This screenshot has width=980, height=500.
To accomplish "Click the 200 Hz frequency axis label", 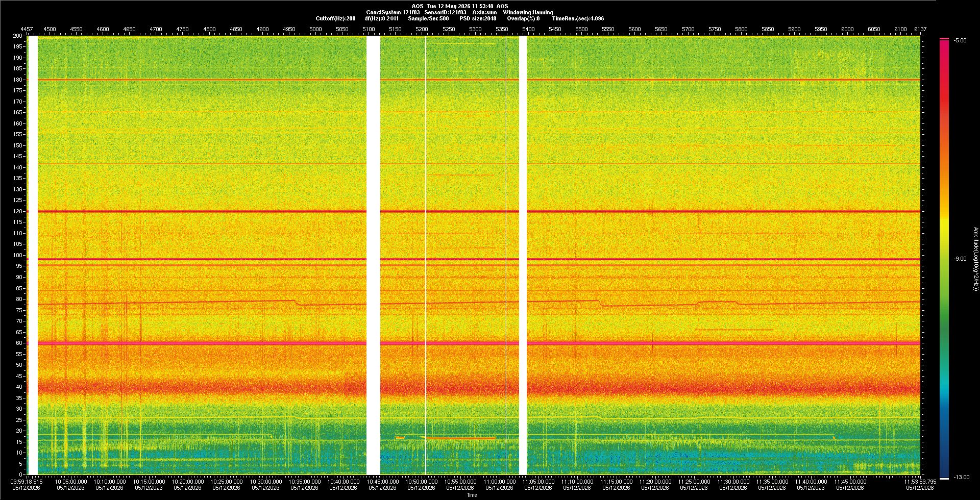I will (18, 36).
